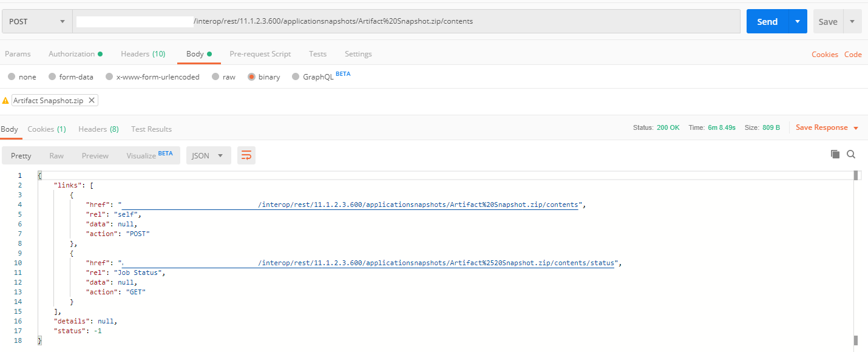868x352 pixels.
Task: Open the JSON language dropdown
Action: (208, 155)
